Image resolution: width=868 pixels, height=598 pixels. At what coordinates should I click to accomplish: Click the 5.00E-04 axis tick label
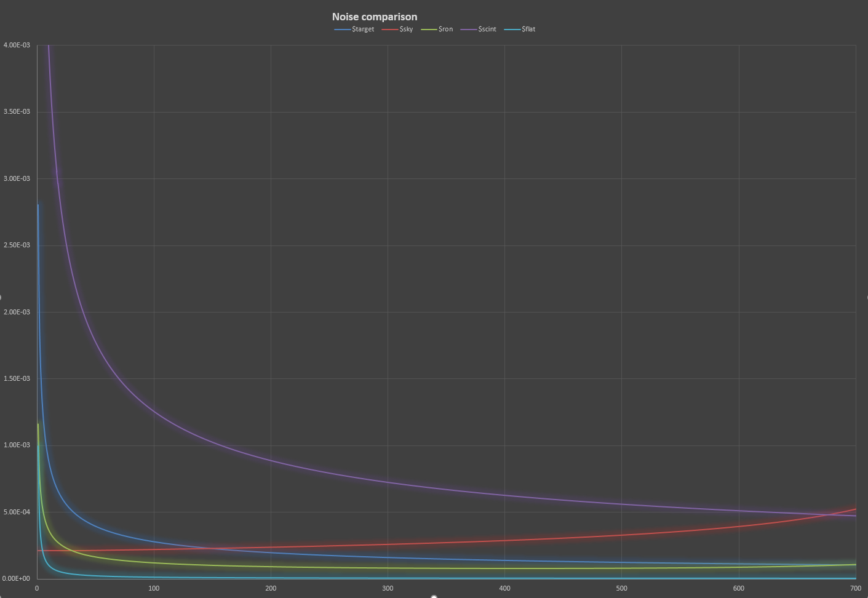pyautogui.click(x=17, y=512)
